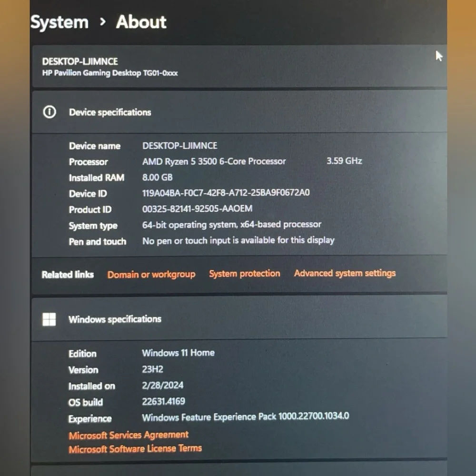This screenshot has height=476, width=476.
Task: Click the Related links label
Action: 68,275
